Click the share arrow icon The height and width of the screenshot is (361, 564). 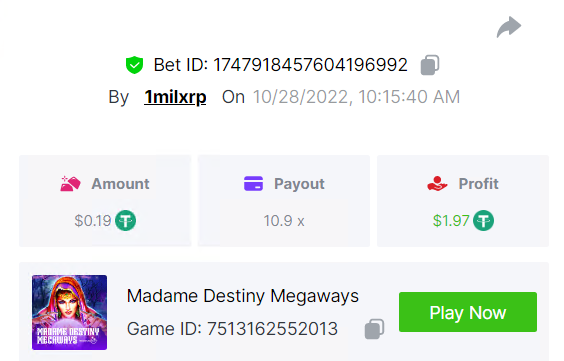(509, 27)
